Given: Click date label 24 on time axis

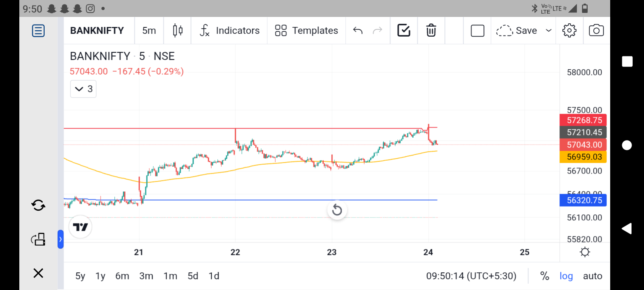Looking at the screenshot, I should (x=428, y=252).
